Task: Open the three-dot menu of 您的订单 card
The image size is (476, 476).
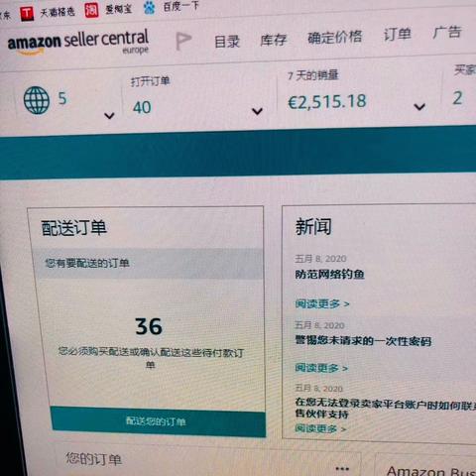Action: point(342,468)
